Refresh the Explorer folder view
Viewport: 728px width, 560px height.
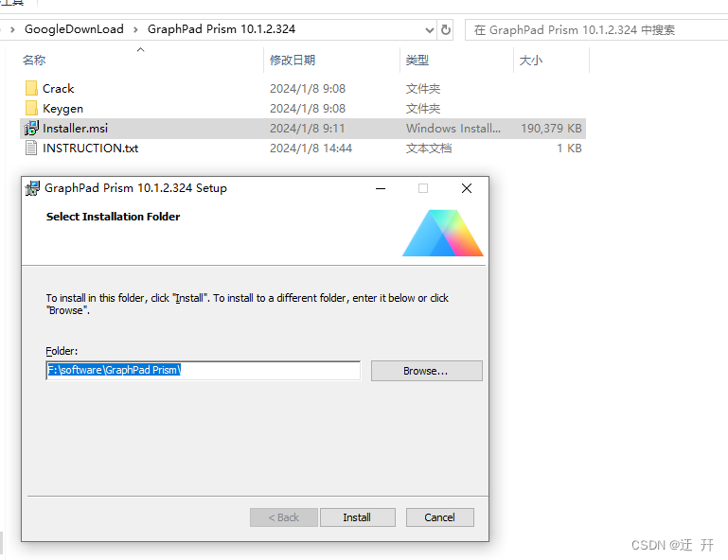click(x=446, y=29)
